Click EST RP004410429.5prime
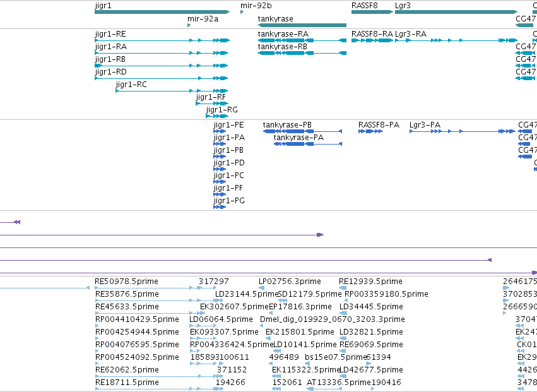Image resolution: width=537 pixels, height=392 pixels. coord(137,319)
